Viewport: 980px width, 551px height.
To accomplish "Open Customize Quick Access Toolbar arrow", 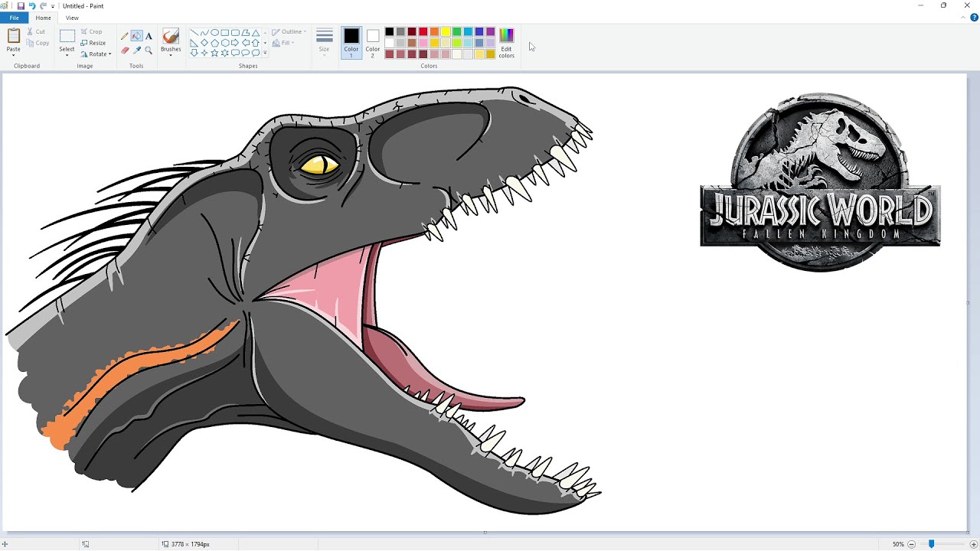I will (x=53, y=6).
